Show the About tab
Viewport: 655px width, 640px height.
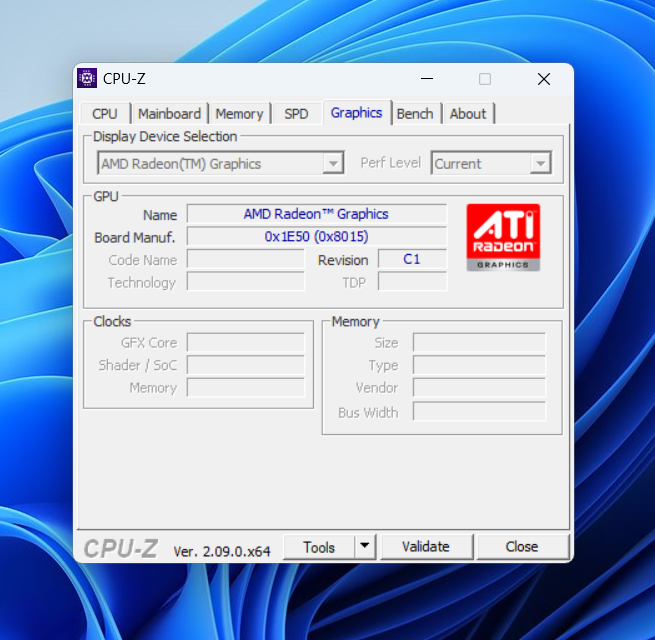click(x=468, y=114)
